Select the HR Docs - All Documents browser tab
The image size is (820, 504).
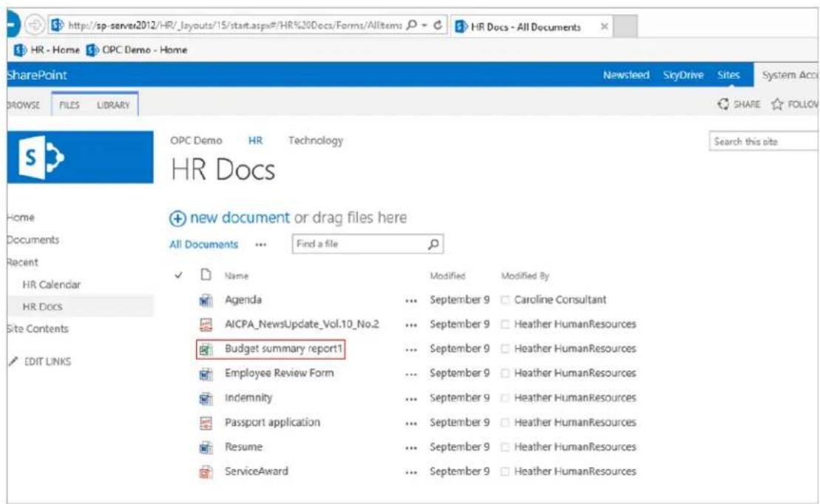pos(530,27)
